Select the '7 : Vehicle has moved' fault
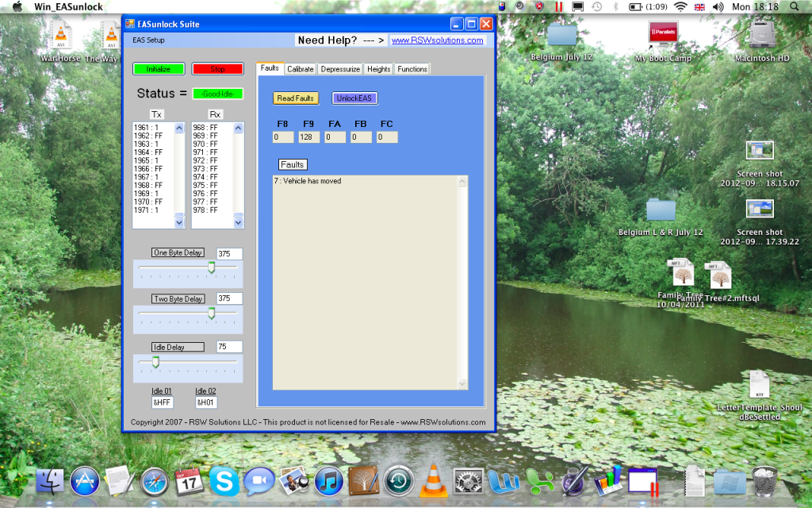This screenshot has width=812, height=508. [308, 181]
